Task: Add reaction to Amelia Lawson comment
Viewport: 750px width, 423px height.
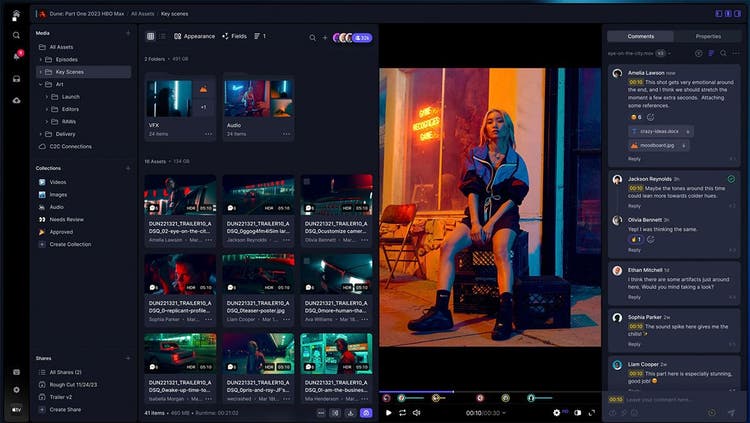Action: [x=651, y=117]
